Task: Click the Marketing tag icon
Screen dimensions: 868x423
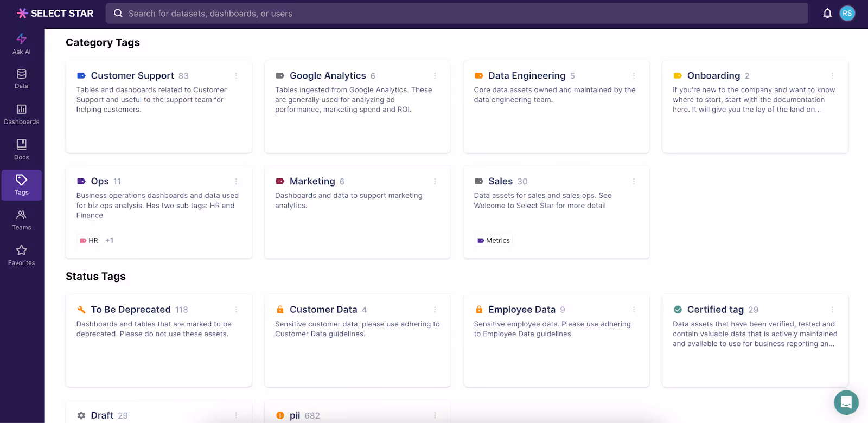Action: pos(280,181)
